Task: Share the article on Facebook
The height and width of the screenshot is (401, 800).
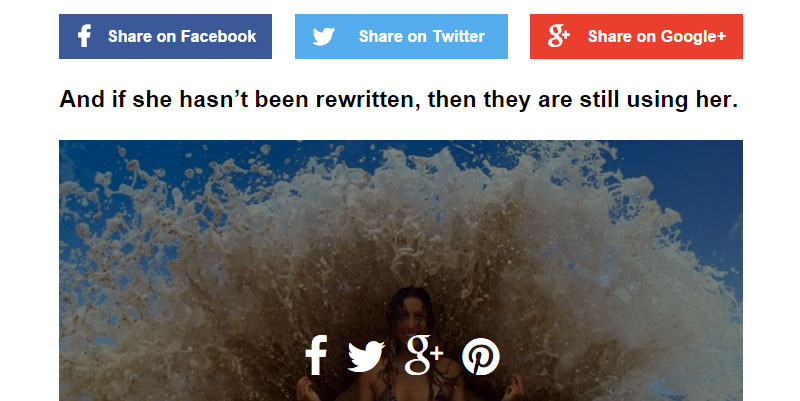Action: point(165,36)
